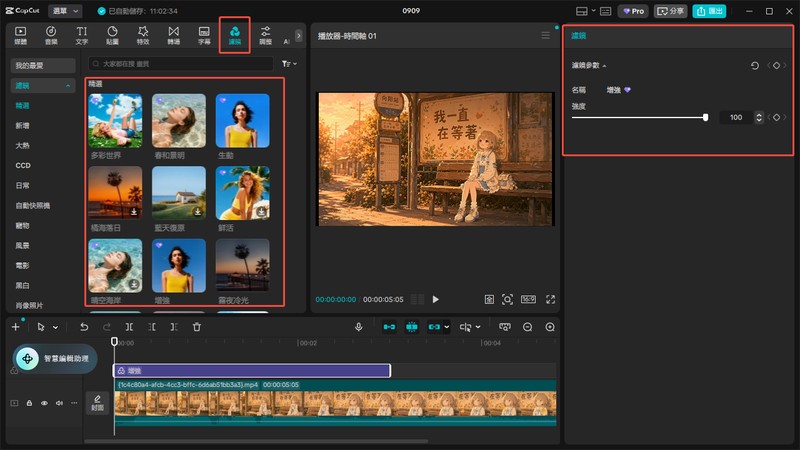
Task: Select the 黑白 filter category
Action: (22, 285)
